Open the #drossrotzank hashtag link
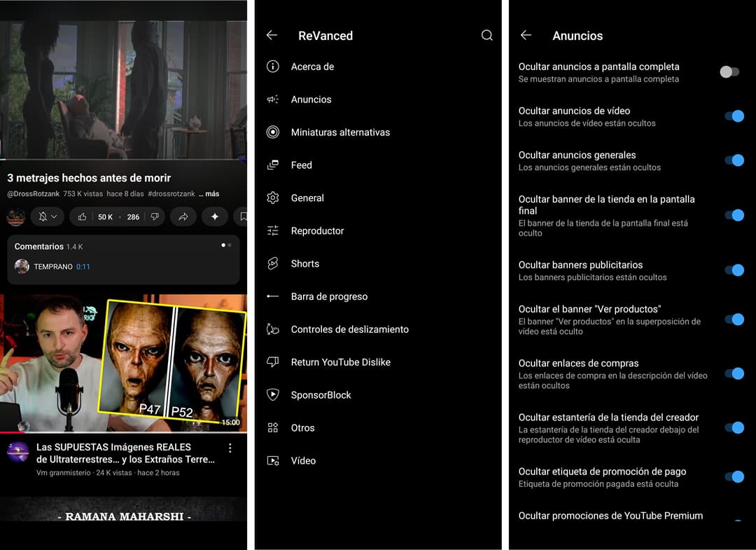 [x=171, y=193]
